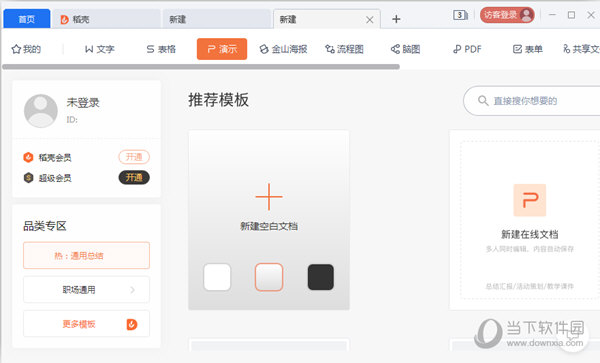The image size is (600, 363).
Task: Add a new tab with plus icon
Action: click(396, 19)
